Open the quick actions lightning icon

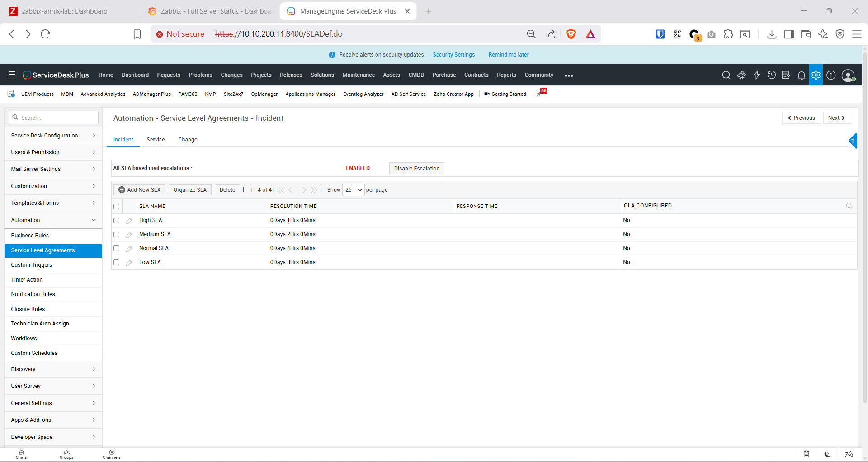(x=756, y=75)
